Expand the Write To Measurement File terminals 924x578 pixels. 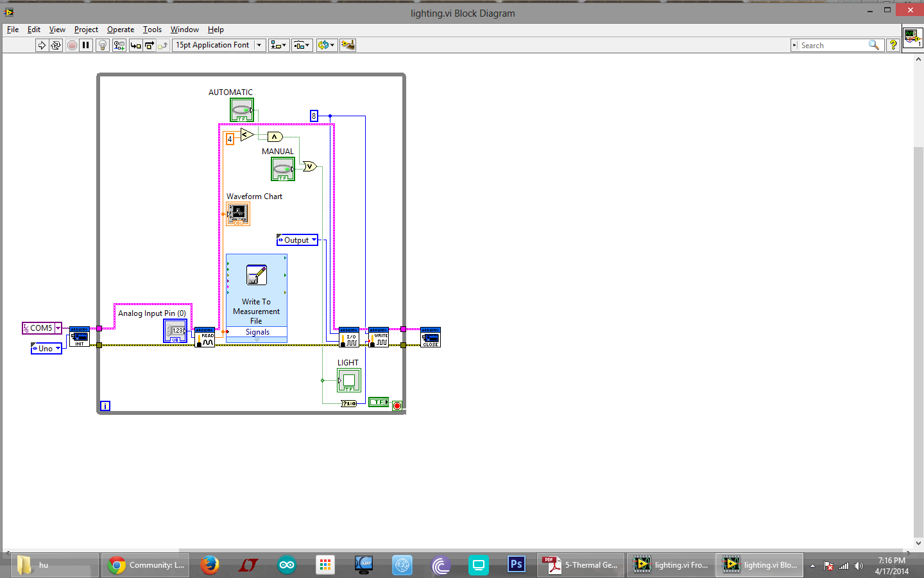257,339
